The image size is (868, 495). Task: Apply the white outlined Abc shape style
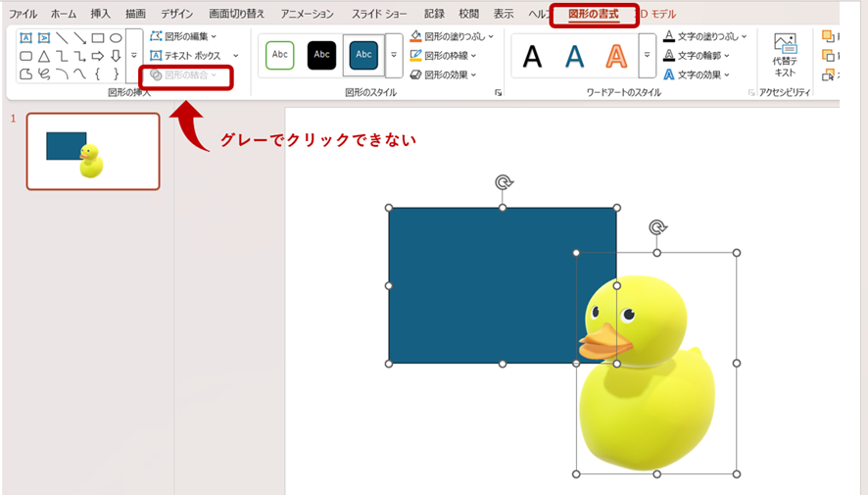[x=280, y=55]
